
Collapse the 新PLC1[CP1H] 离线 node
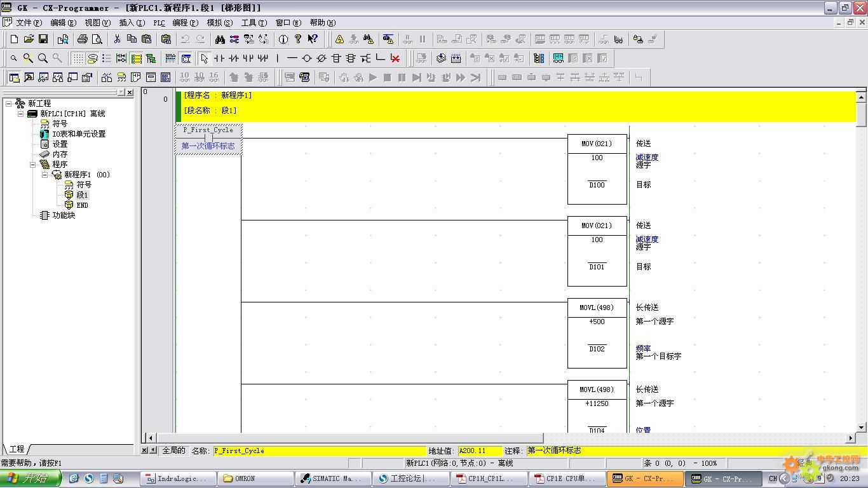coord(20,114)
